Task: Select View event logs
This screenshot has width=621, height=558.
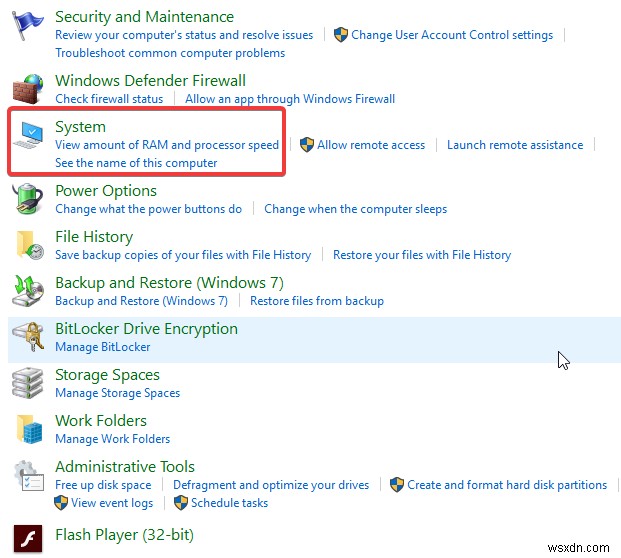Action: point(112,503)
